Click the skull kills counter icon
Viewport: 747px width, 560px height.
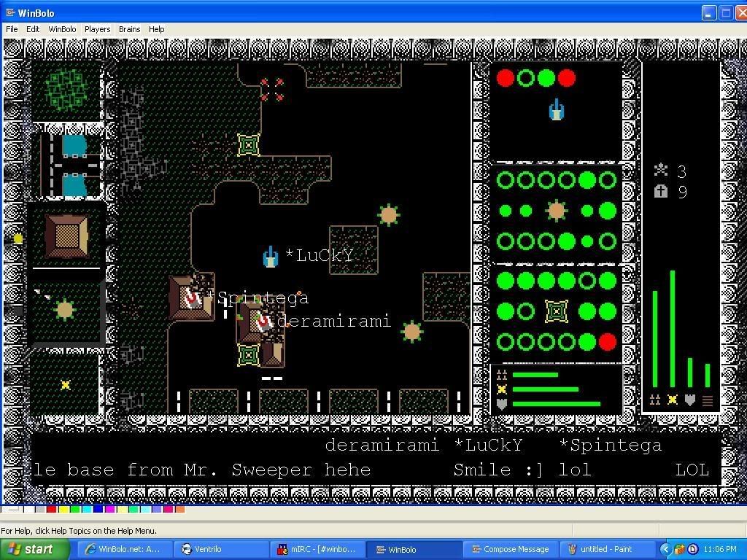(x=661, y=171)
